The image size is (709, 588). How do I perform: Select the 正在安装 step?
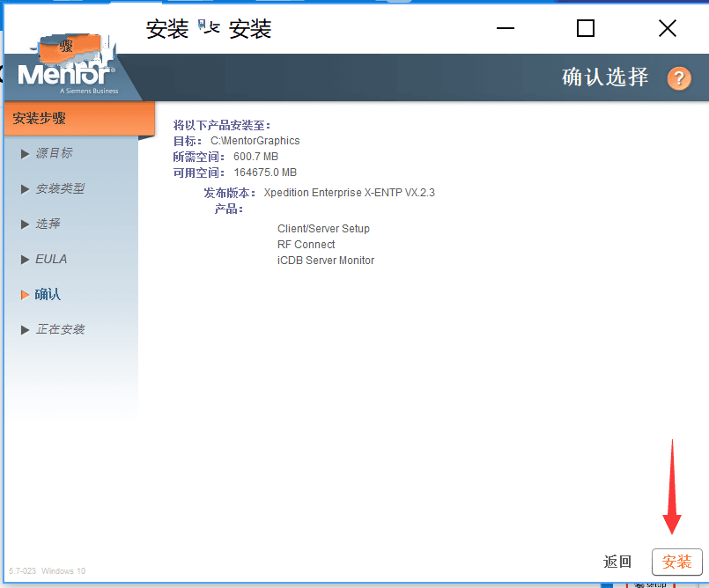60,329
